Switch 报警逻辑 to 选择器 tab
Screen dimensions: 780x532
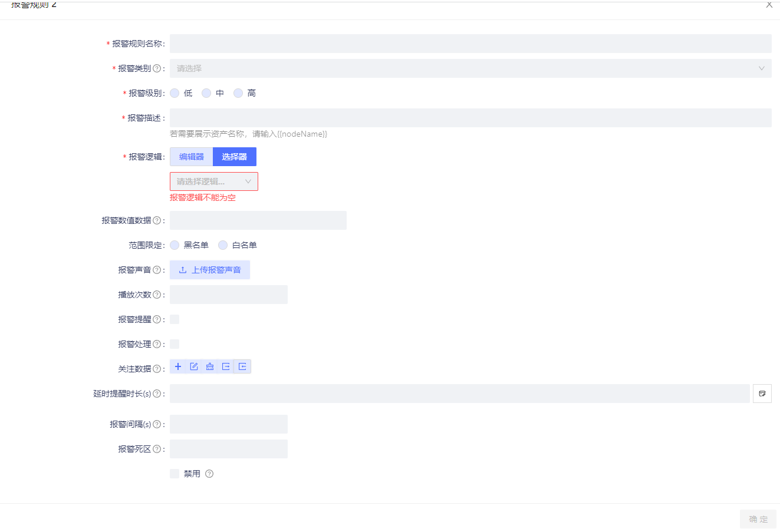click(235, 157)
